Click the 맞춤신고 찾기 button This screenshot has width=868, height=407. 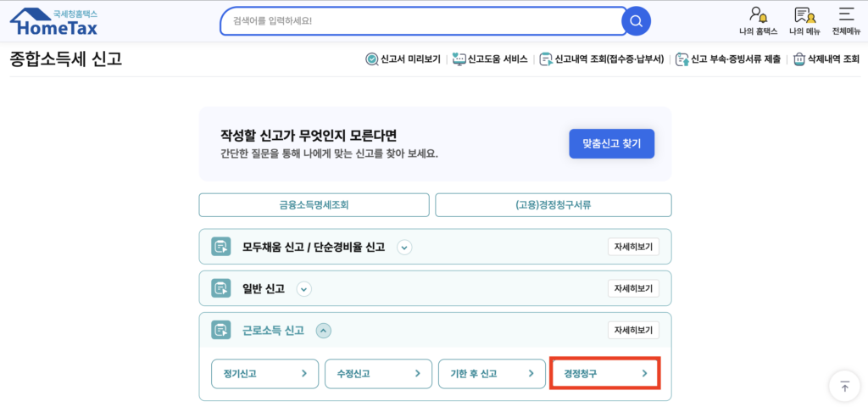[x=611, y=143]
